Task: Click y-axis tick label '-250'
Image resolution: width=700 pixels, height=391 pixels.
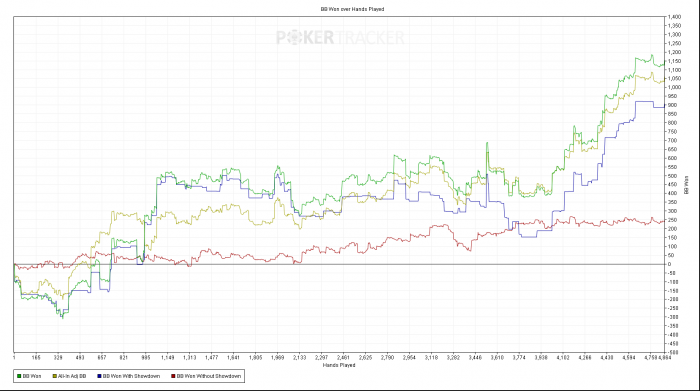Action: coord(673,308)
